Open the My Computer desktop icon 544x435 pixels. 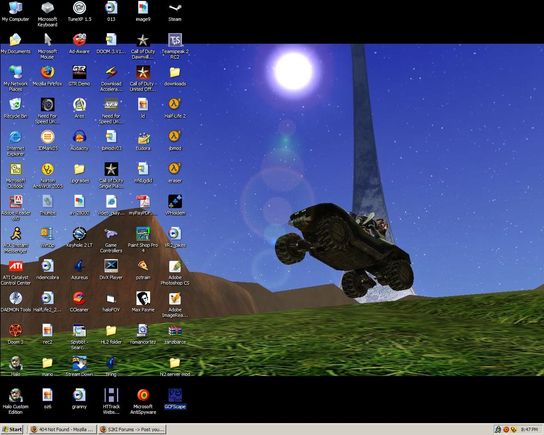(15, 11)
